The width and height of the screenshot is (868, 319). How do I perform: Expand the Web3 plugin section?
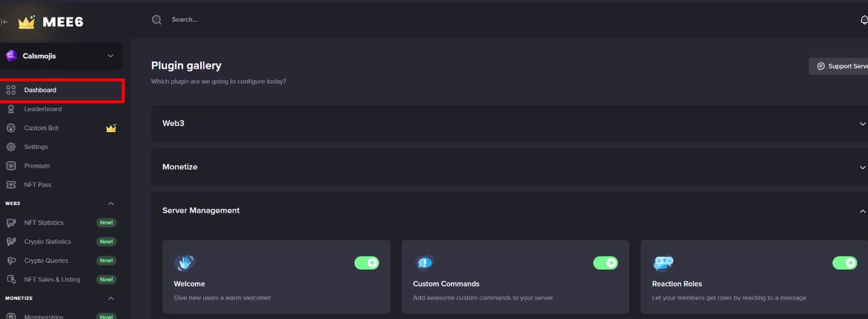[863, 124]
